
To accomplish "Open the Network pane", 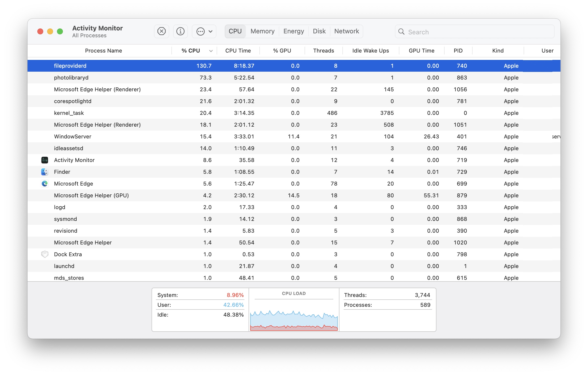I will (x=346, y=31).
